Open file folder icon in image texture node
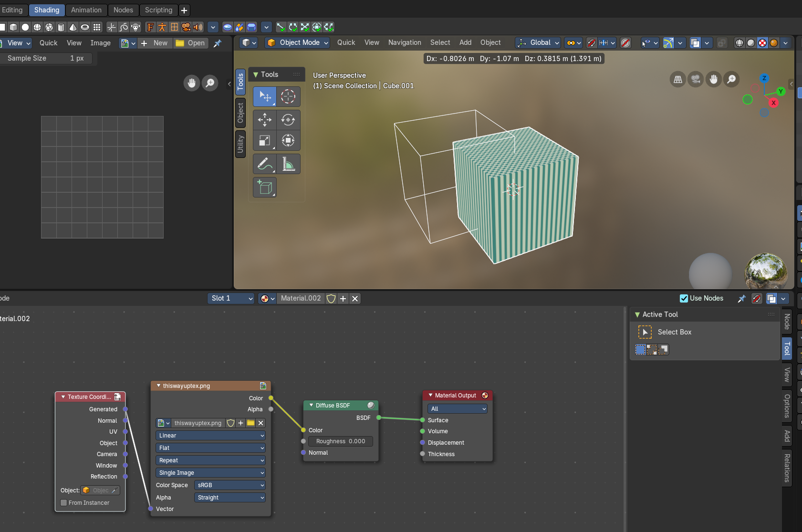The image size is (802, 532). (x=251, y=423)
